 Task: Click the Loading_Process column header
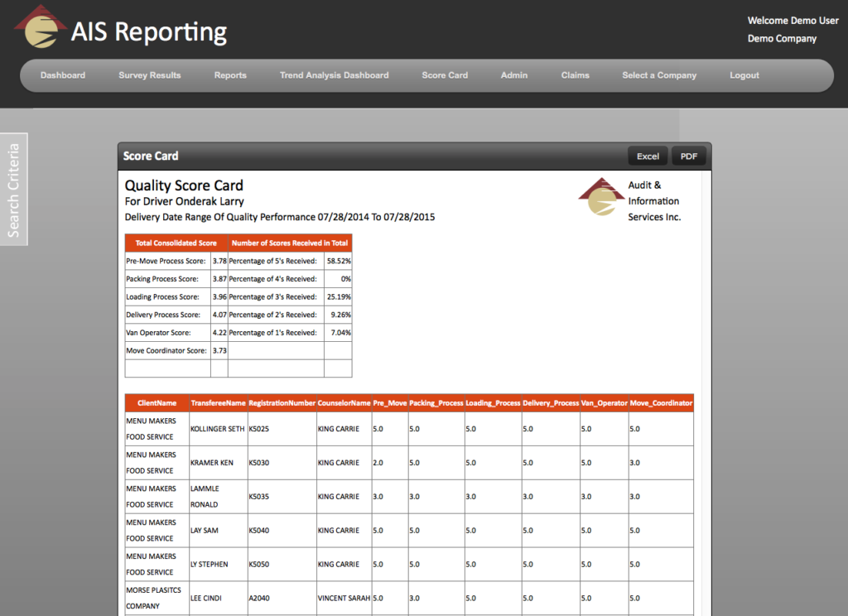[x=494, y=403]
